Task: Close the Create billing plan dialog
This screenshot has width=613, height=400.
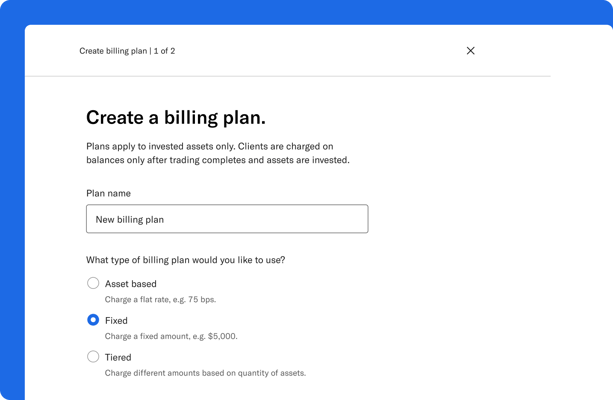Action: click(470, 51)
